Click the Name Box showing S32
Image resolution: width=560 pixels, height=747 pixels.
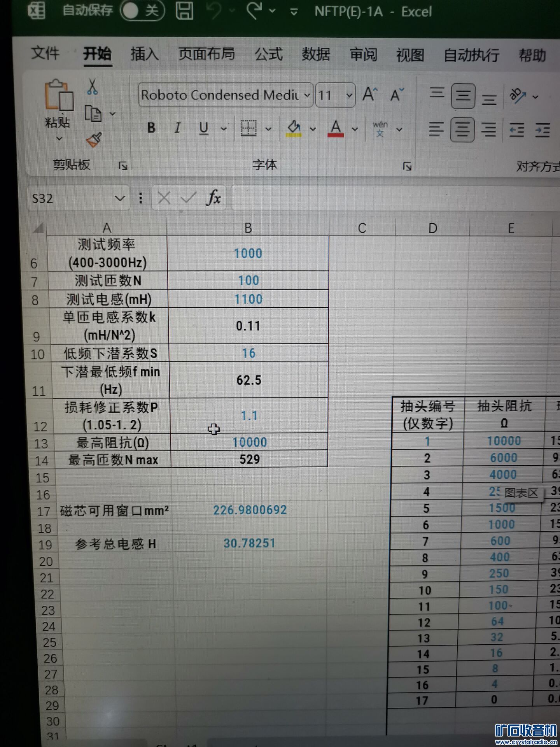[x=72, y=198]
